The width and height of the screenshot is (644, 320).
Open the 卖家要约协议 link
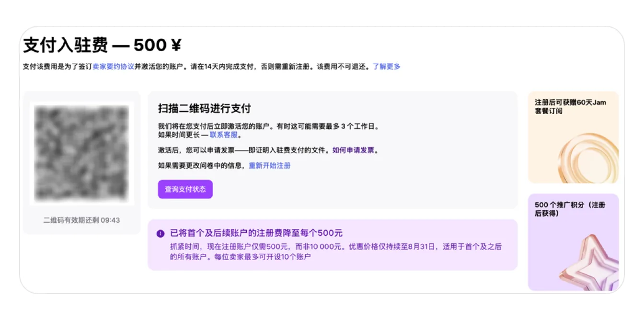(113, 67)
